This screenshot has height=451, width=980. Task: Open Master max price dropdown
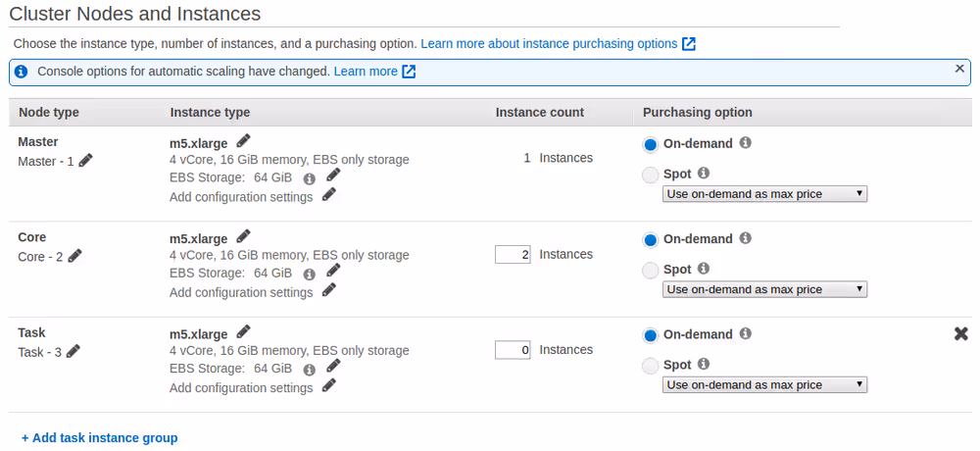764,194
